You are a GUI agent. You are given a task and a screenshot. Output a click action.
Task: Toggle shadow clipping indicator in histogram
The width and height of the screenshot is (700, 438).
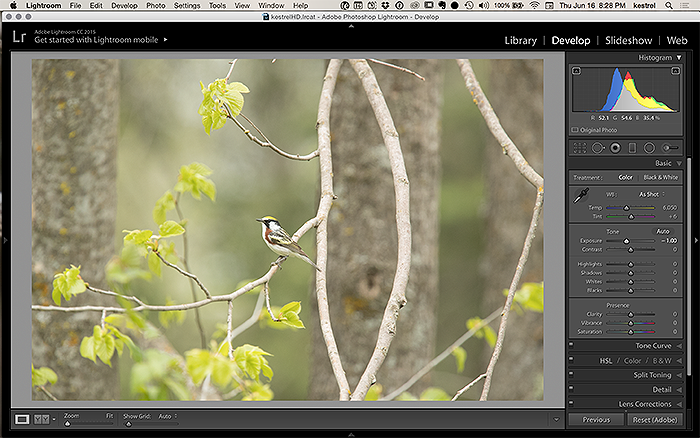tap(577, 71)
